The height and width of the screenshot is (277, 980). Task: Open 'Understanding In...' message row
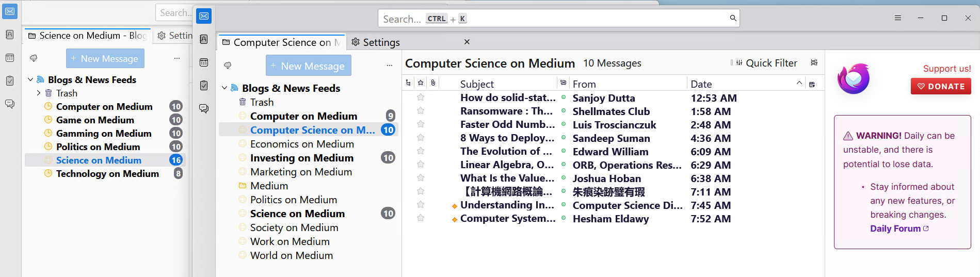[x=613, y=205]
